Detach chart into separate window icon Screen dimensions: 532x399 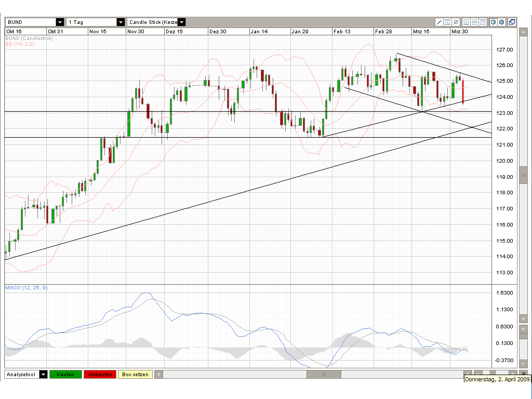pos(512,22)
